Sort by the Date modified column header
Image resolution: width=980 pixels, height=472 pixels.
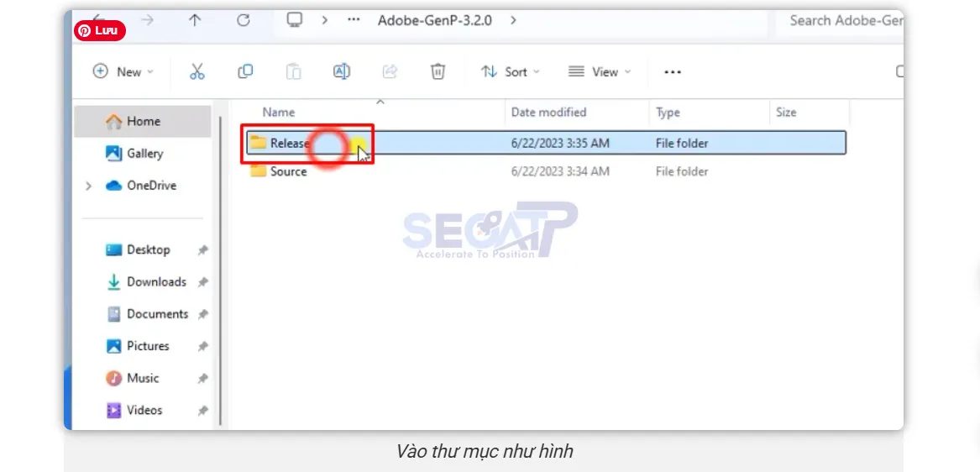coord(548,113)
